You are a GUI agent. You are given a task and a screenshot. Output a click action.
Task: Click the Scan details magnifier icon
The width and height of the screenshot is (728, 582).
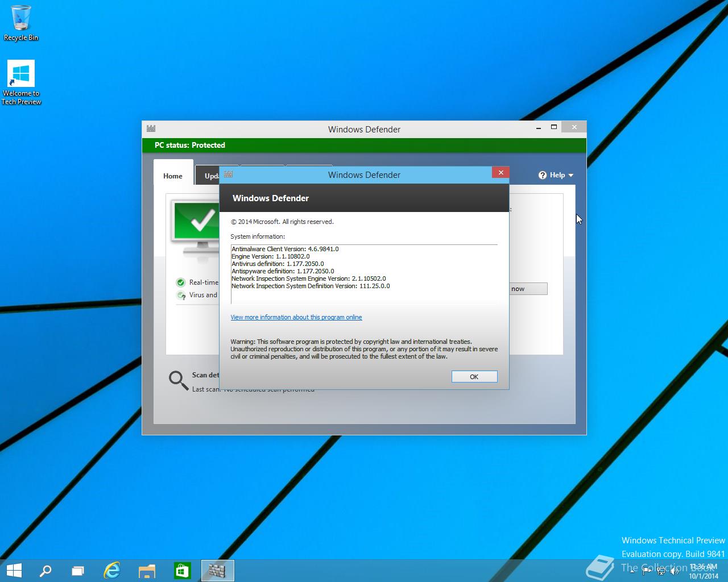click(x=178, y=380)
